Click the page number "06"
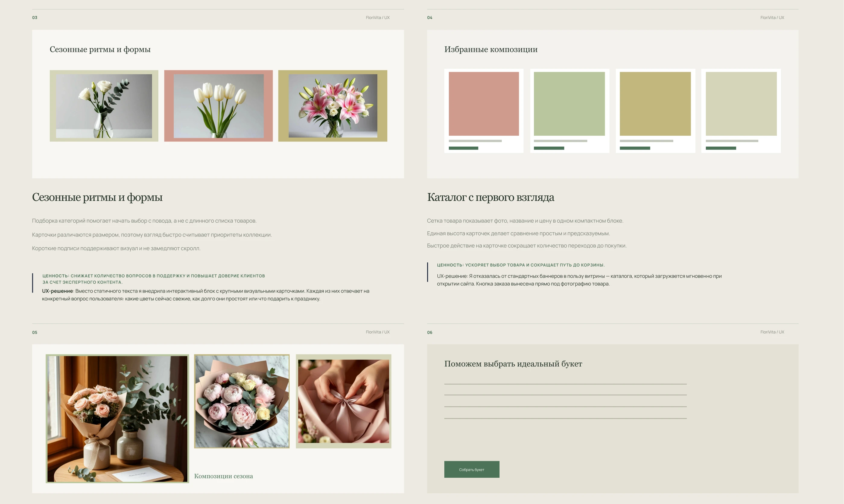The image size is (844, 504). tap(430, 332)
